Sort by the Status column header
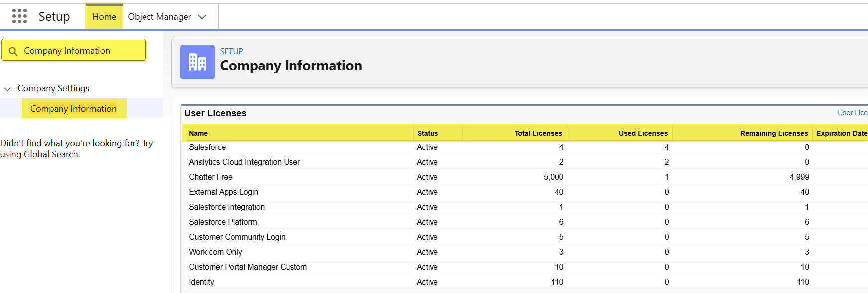868x293 pixels. [428, 133]
